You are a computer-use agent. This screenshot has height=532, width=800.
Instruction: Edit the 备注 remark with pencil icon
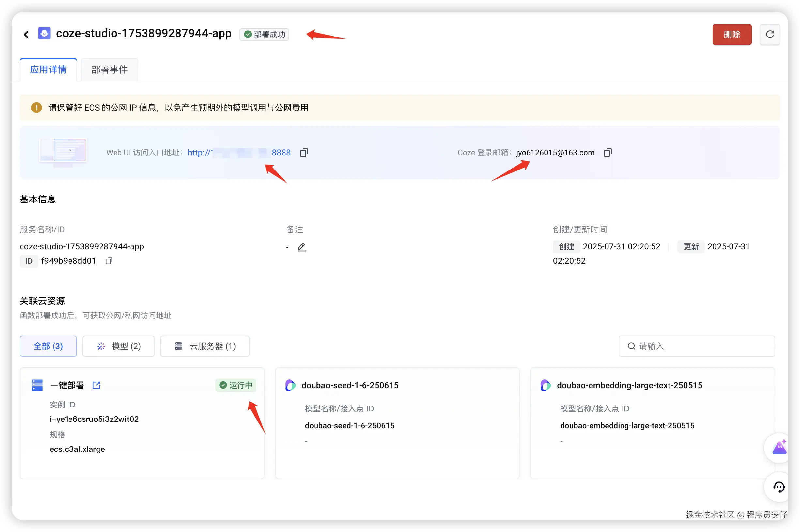(301, 247)
